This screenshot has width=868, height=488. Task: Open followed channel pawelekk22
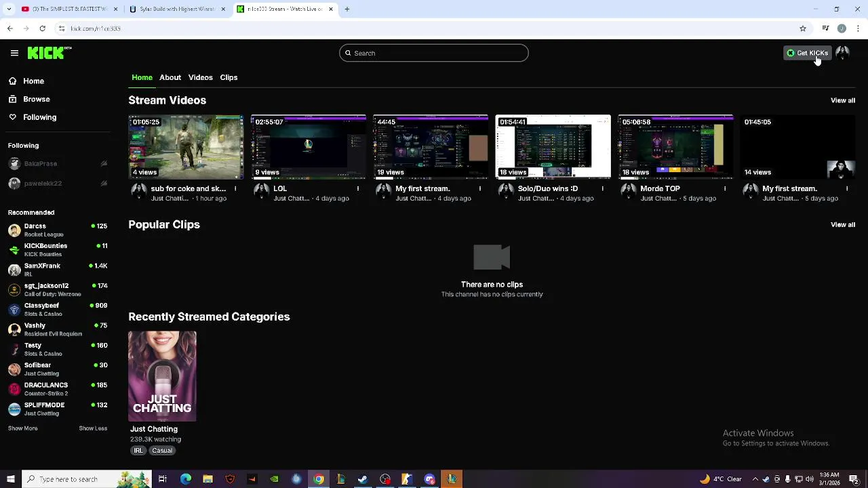point(57,183)
